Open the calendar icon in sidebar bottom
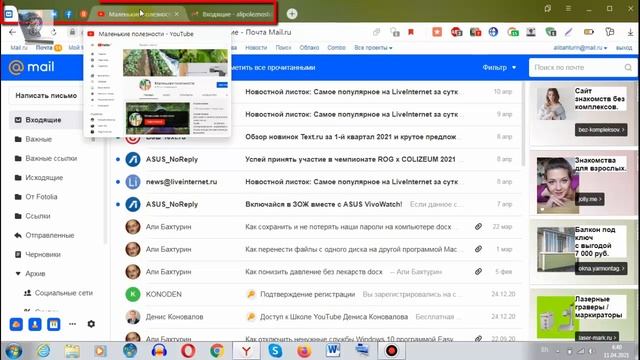Image resolution: width=640 pixels, height=360 pixels. (x=53, y=324)
